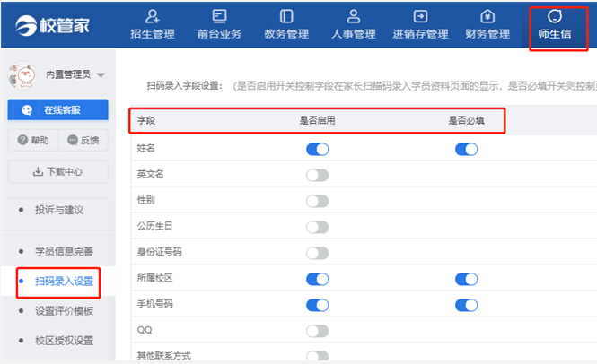Select 学员信息完善 in the sidebar

click(64, 251)
